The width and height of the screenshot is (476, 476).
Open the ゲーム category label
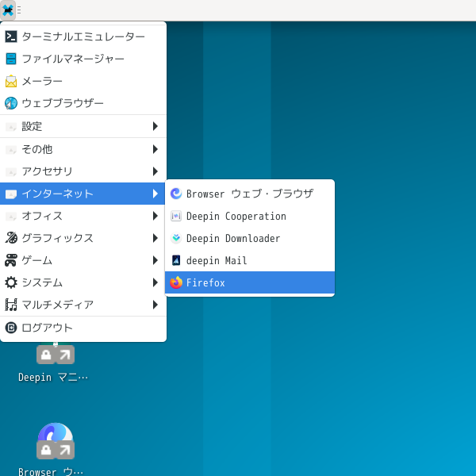pos(37,260)
